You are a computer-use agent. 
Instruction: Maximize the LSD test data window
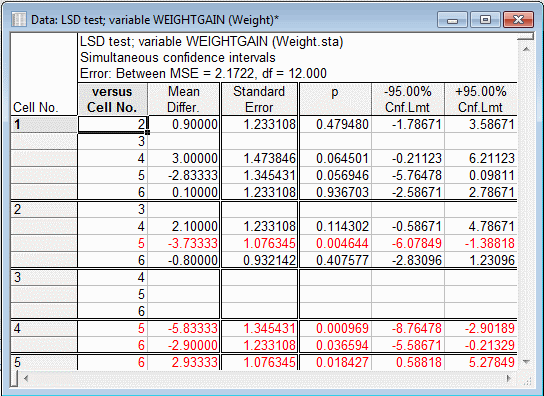[x=485, y=19]
